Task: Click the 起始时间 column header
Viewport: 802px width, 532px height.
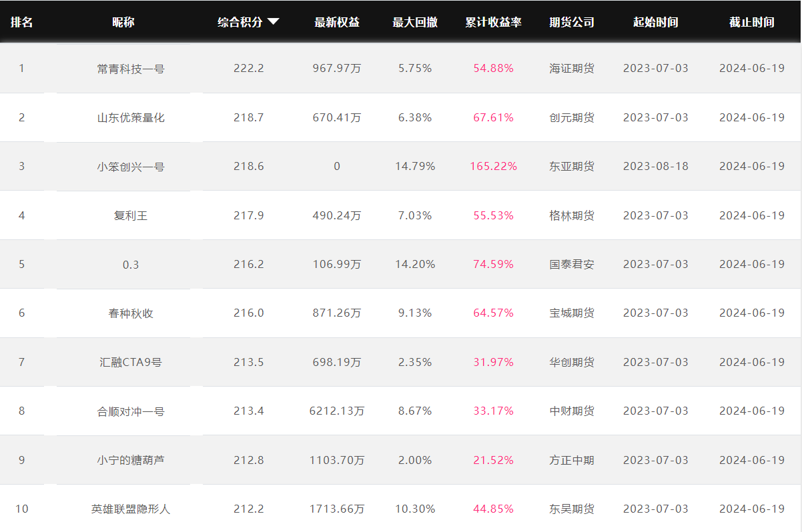Action: [656, 22]
